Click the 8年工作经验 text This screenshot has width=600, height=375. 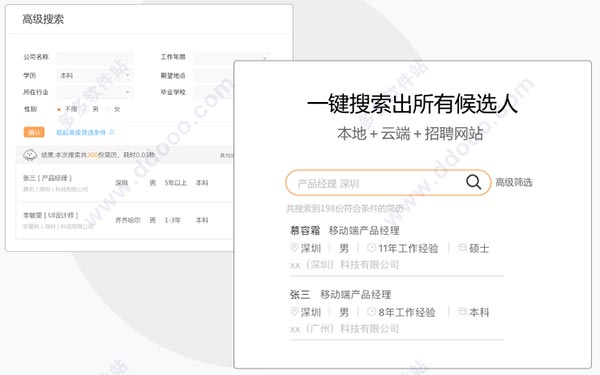407,312
